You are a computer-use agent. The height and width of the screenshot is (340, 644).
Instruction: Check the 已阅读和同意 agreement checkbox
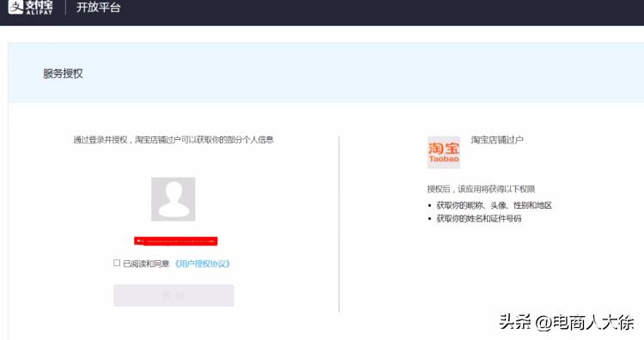pos(117,263)
